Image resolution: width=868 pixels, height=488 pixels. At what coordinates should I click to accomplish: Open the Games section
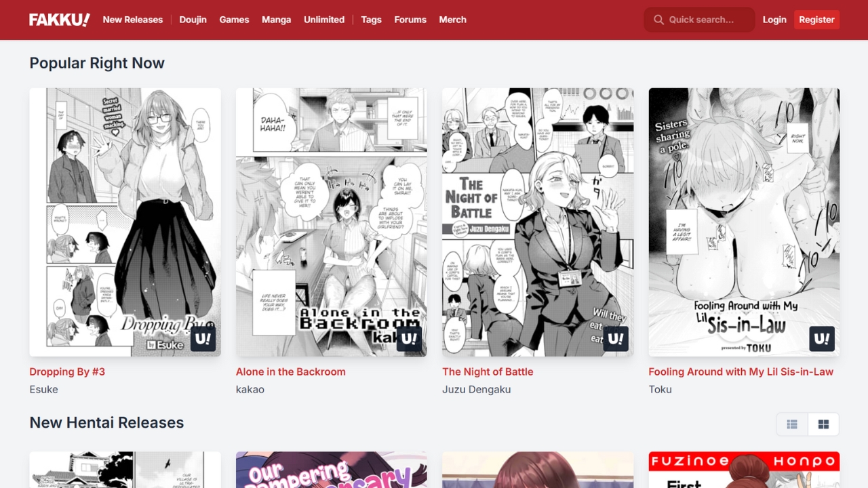234,20
